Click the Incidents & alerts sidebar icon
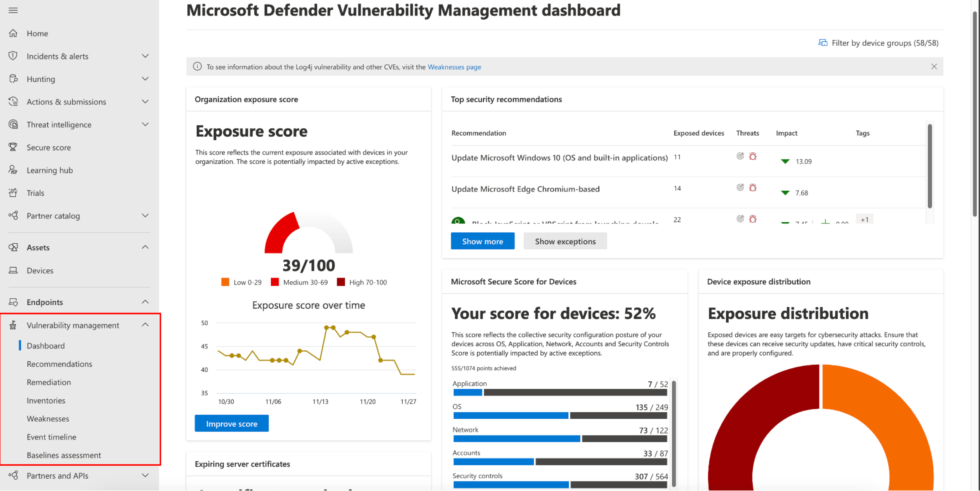The height and width of the screenshot is (491, 980). [14, 56]
